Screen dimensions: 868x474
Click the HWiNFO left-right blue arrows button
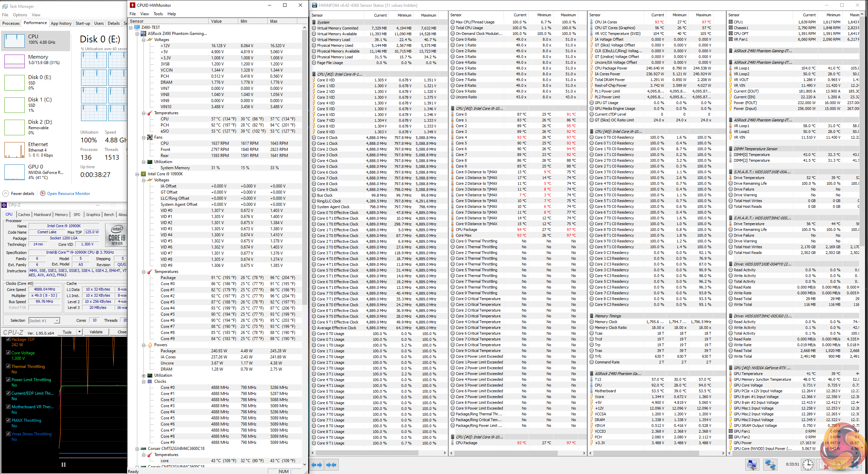(317, 465)
